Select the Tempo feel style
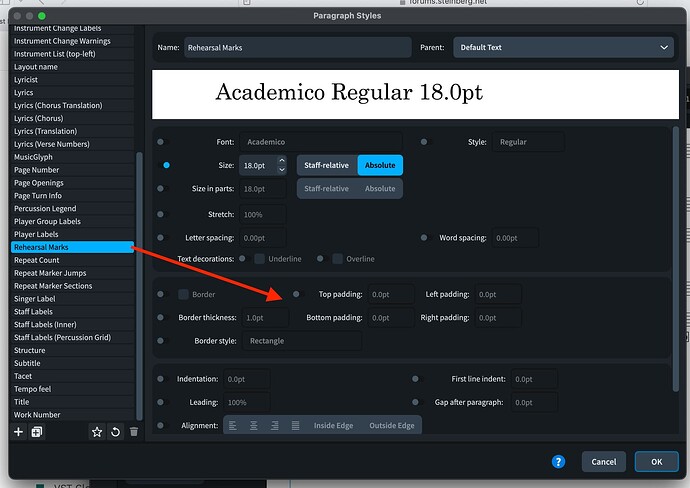690x488 pixels. [72, 389]
